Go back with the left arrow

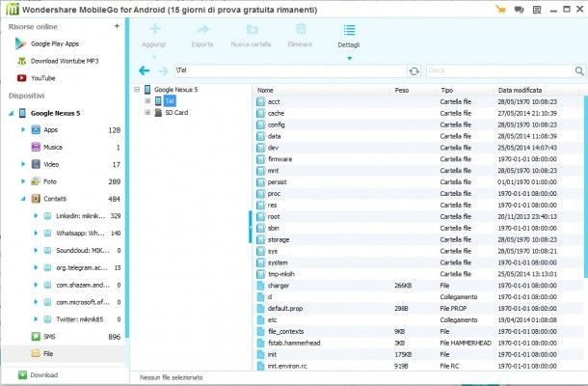144,70
